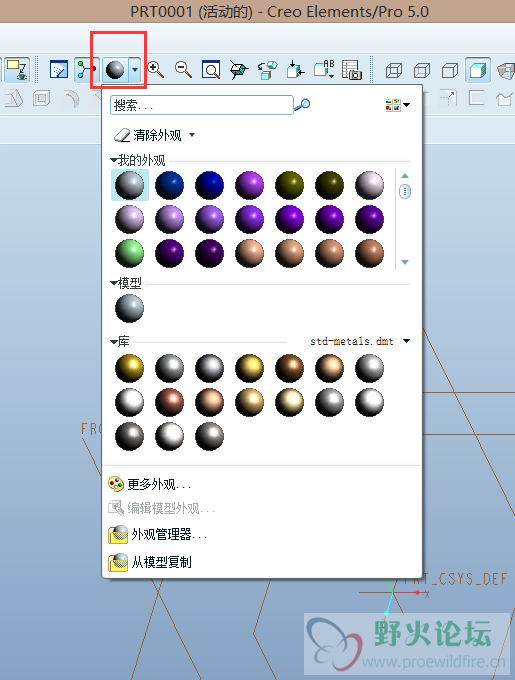Choose 从模型复制 menu entry
The image size is (515, 680).
pos(150,562)
